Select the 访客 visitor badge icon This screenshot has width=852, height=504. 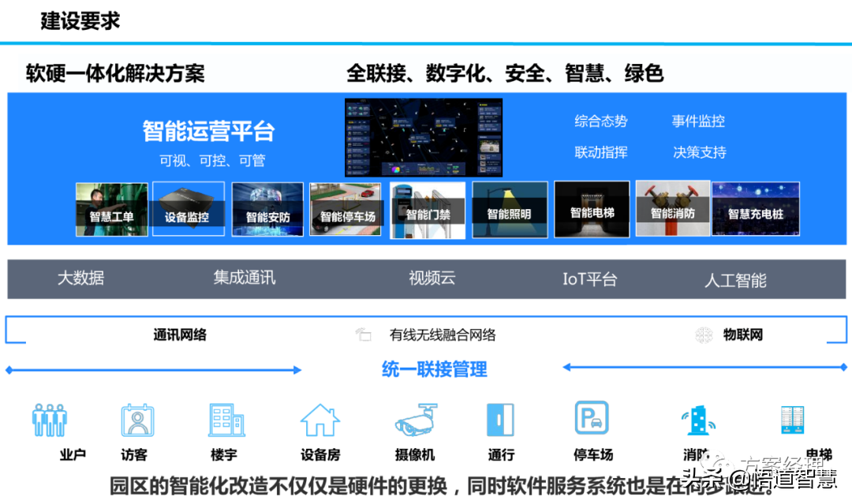pyautogui.click(x=137, y=420)
